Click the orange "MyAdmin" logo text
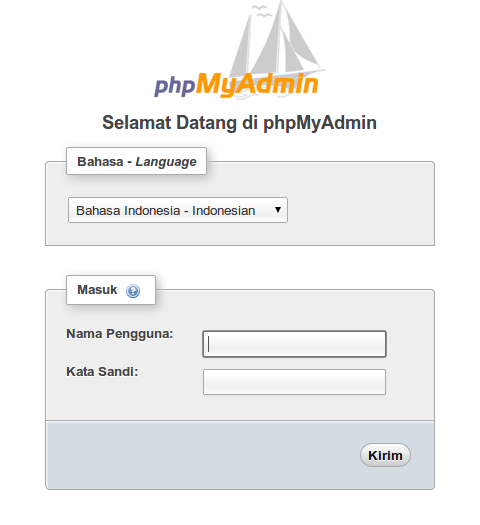The width and height of the screenshot is (480, 525). click(257, 84)
